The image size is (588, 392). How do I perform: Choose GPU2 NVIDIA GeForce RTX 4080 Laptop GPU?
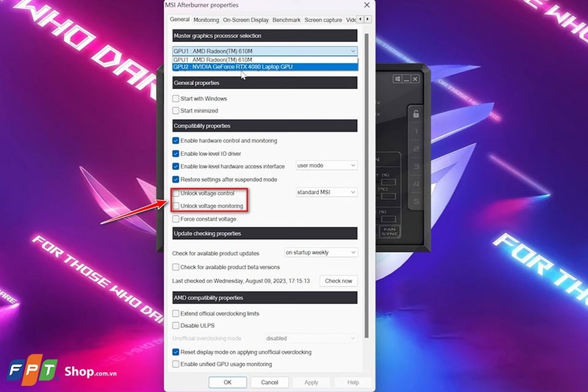tap(265, 67)
